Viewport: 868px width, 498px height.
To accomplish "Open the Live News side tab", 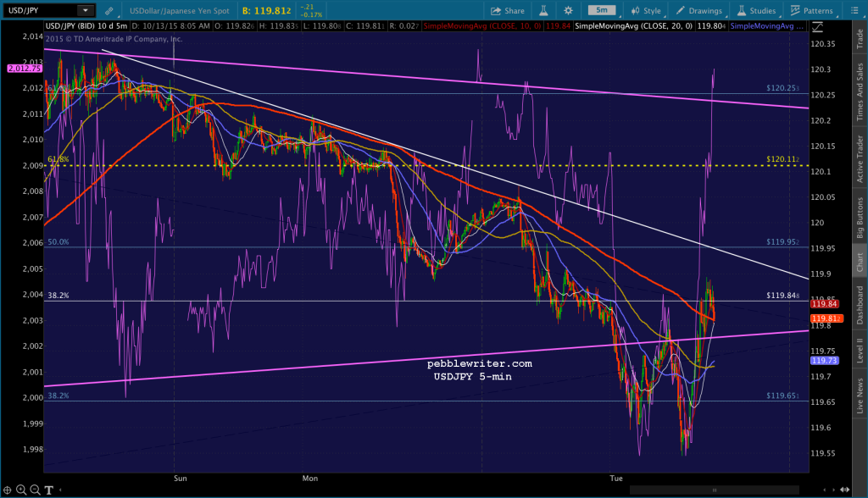I will coord(860,396).
